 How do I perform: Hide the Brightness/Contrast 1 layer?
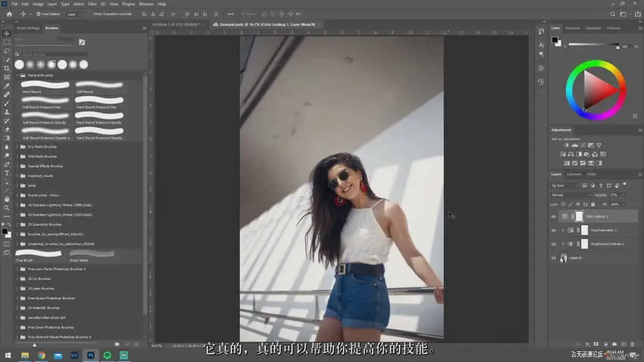click(x=554, y=244)
